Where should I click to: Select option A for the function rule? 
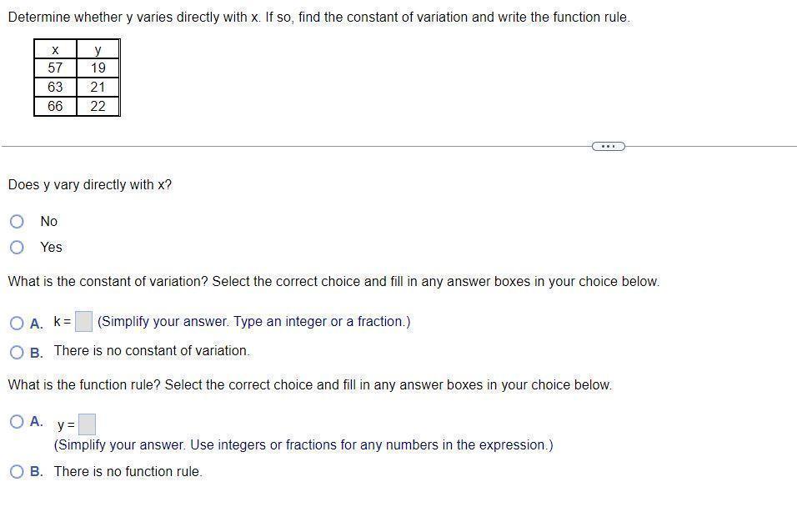[x=17, y=422]
